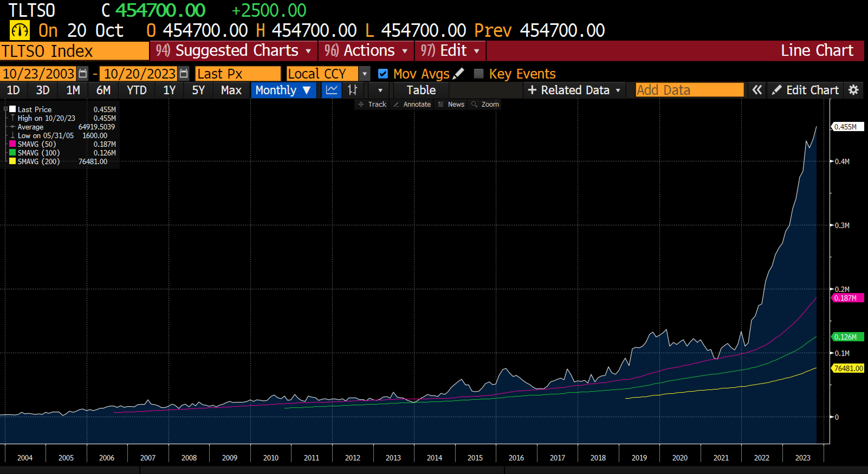Click the Track crosshair icon

pyautogui.click(x=361, y=104)
